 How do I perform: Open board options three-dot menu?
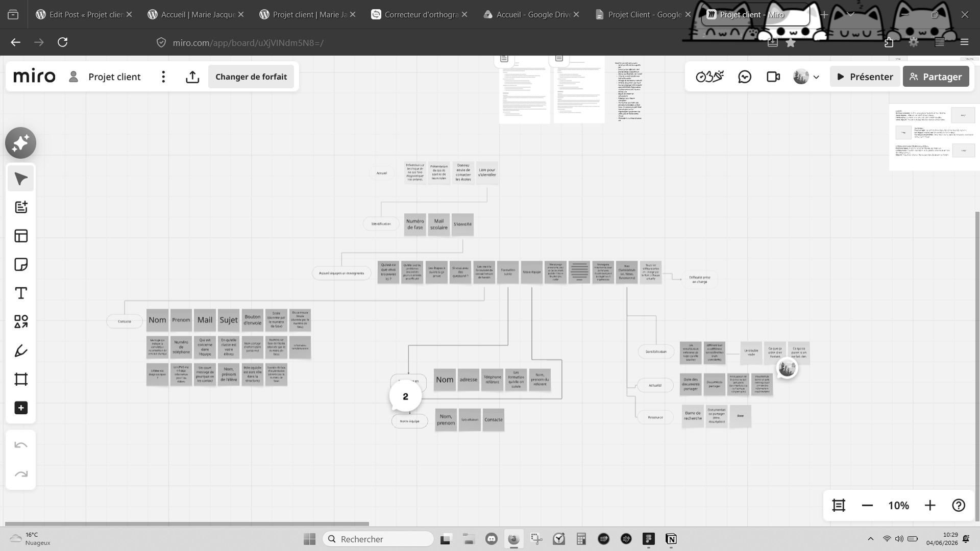click(x=163, y=77)
